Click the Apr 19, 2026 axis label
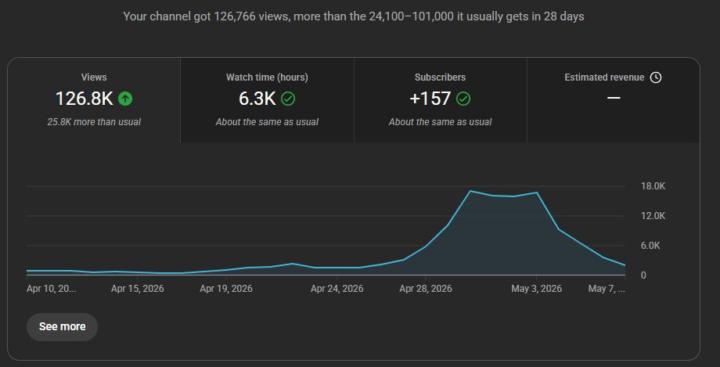 coord(226,289)
